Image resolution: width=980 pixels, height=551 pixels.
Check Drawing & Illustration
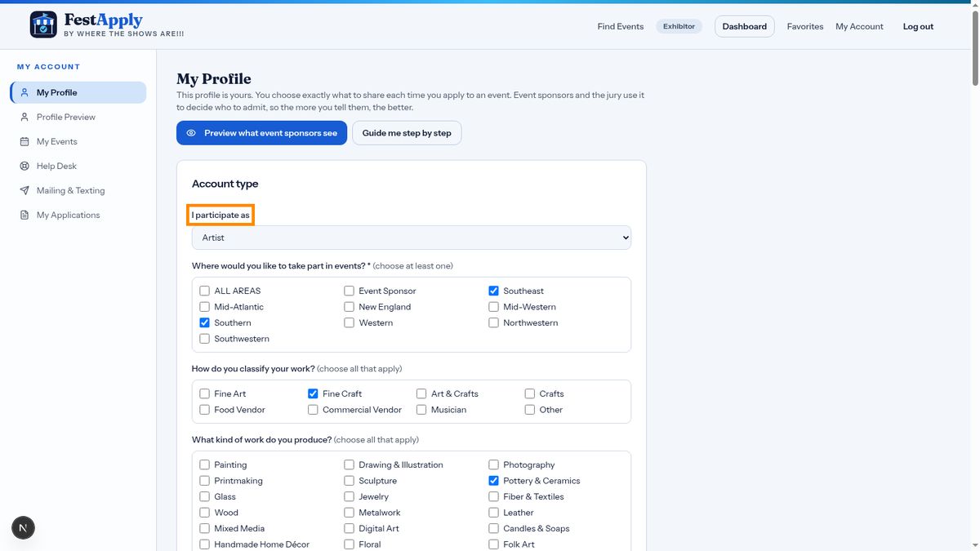point(350,465)
